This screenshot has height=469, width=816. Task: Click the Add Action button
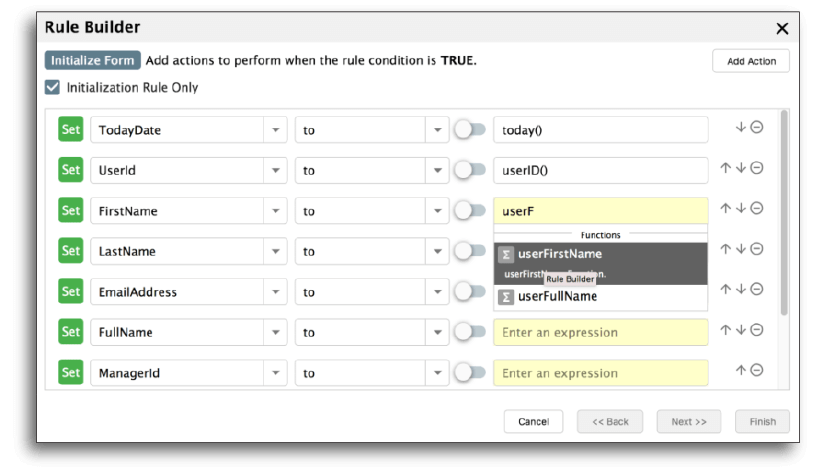pos(751,61)
